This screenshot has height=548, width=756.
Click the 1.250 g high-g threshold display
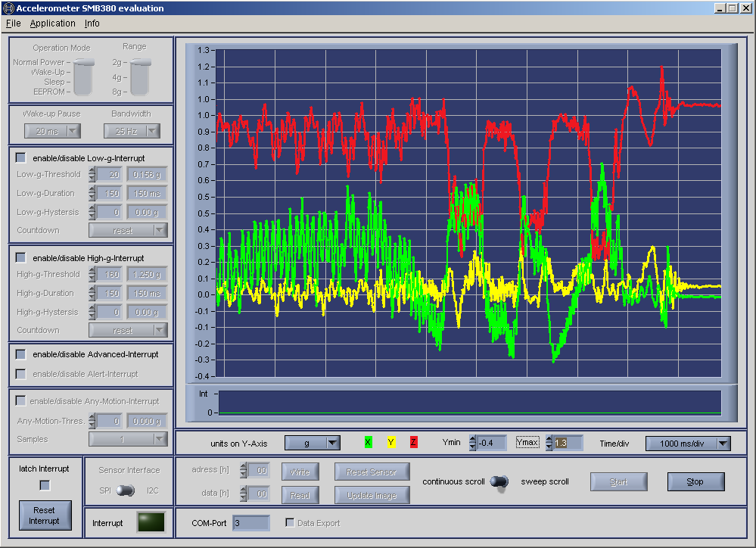coord(147,274)
